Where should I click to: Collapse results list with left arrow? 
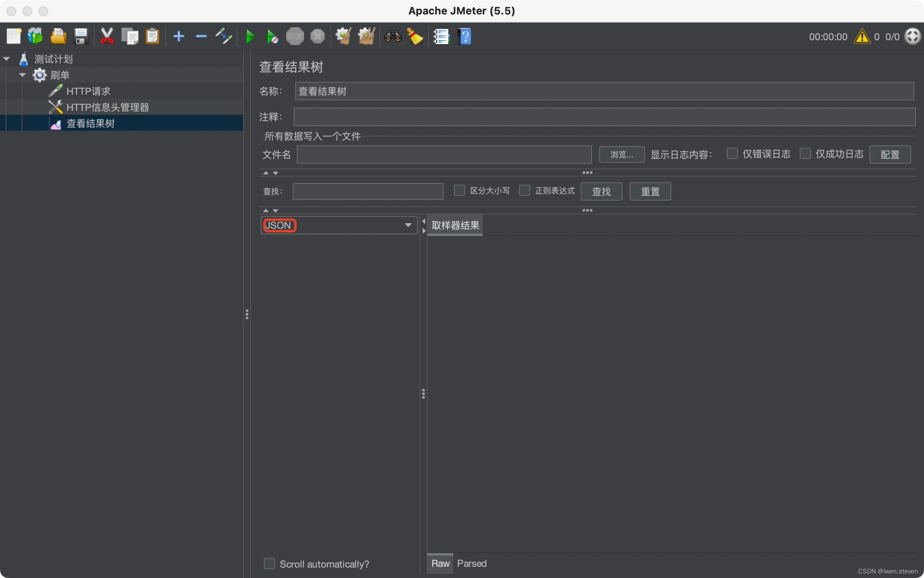[x=423, y=221]
